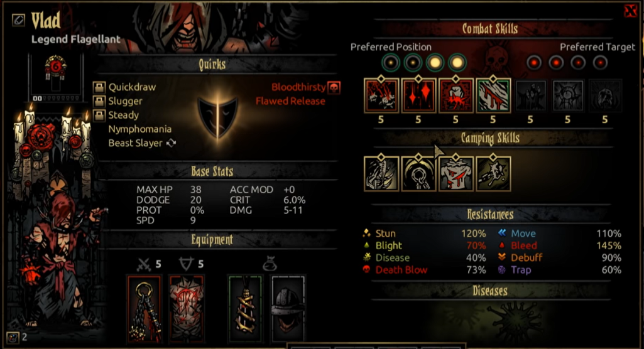The image size is (644, 349).
Task: Click the rename pencil icon beside Vlad
Action: (18, 19)
